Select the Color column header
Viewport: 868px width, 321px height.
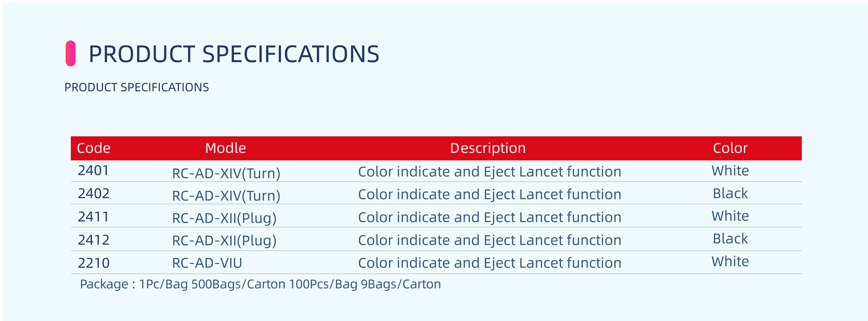pyautogui.click(x=730, y=148)
